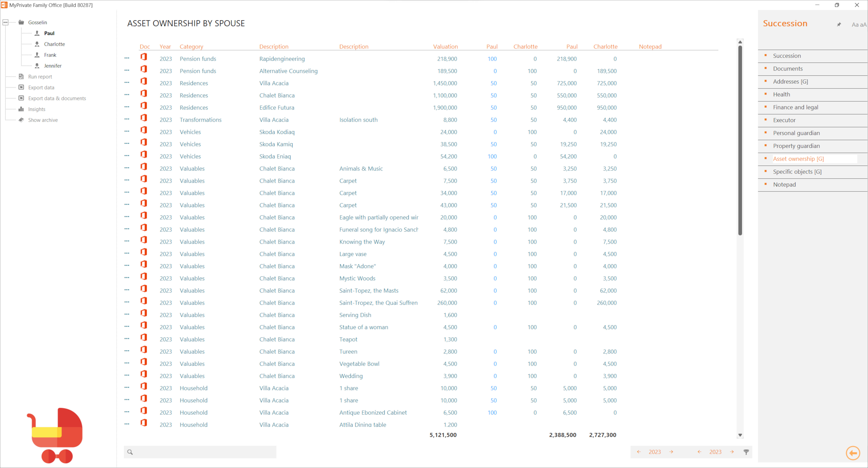Select the Executor section
The height and width of the screenshot is (468, 868).
[785, 120]
